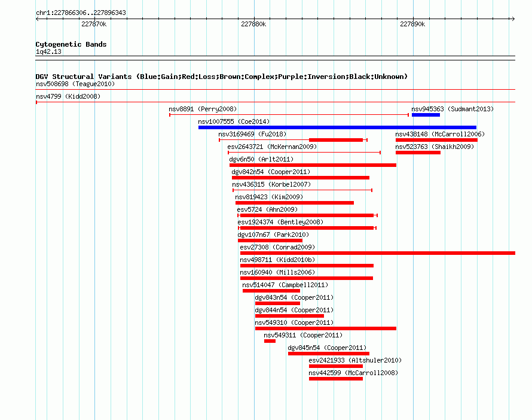Click the nsv945363 (Sudmant2013) label
Image resolution: width=532 pixels, height=420 pixels.
tap(452, 109)
